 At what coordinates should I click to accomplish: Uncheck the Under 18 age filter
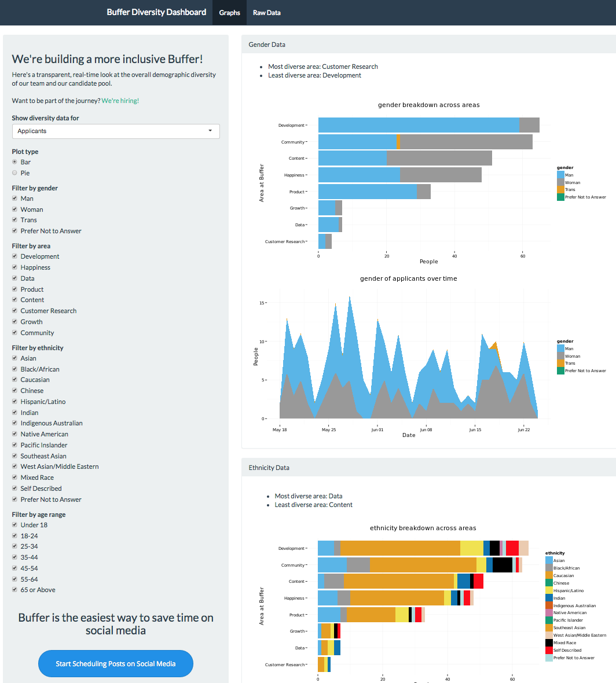(x=15, y=525)
